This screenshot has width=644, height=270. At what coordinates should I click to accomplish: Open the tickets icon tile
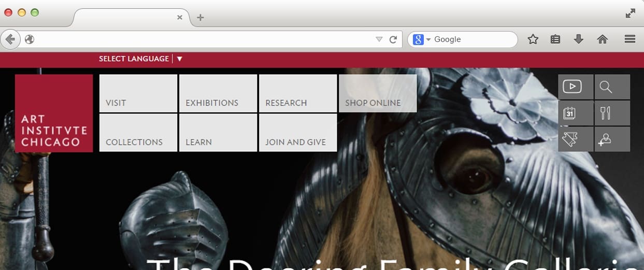(575, 139)
